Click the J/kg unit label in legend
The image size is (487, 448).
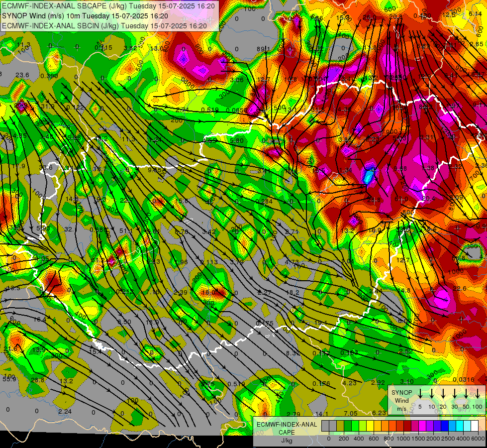[x=287, y=440]
